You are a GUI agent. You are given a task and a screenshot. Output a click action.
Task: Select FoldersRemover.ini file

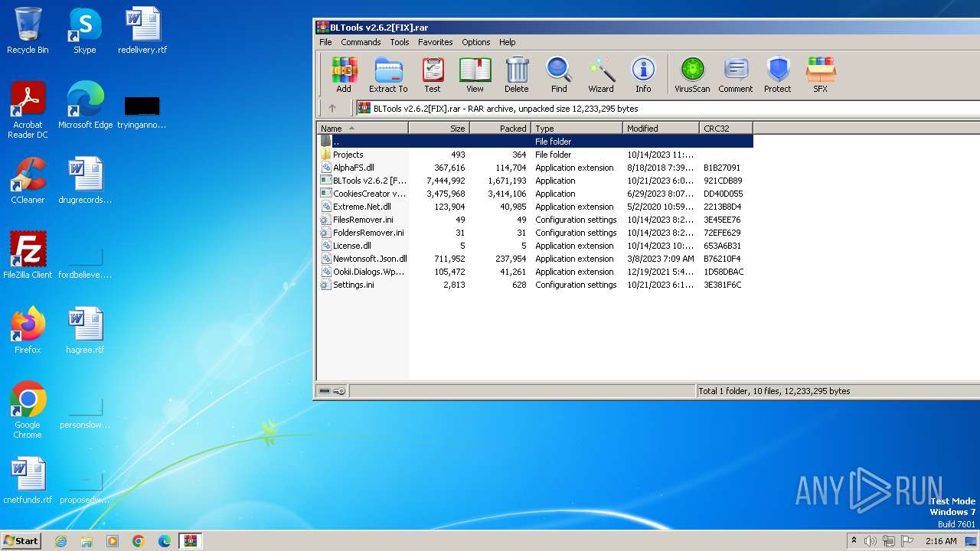pyautogui.click(x=535, y=233)
